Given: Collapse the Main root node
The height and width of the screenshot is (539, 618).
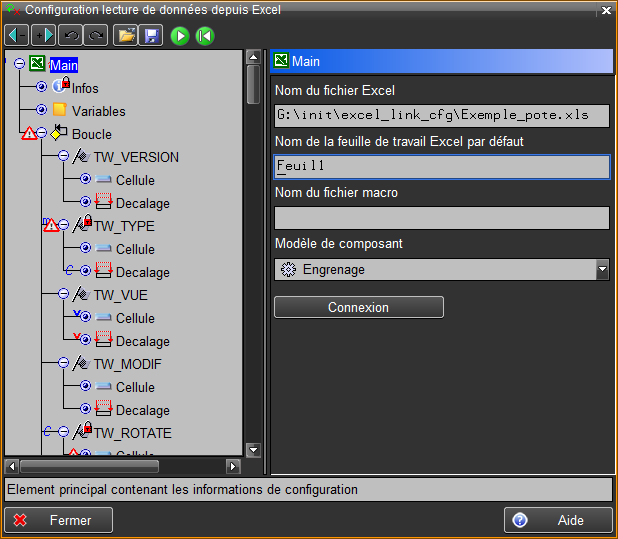Looking at the screenshot, I should tap(20, 64).
